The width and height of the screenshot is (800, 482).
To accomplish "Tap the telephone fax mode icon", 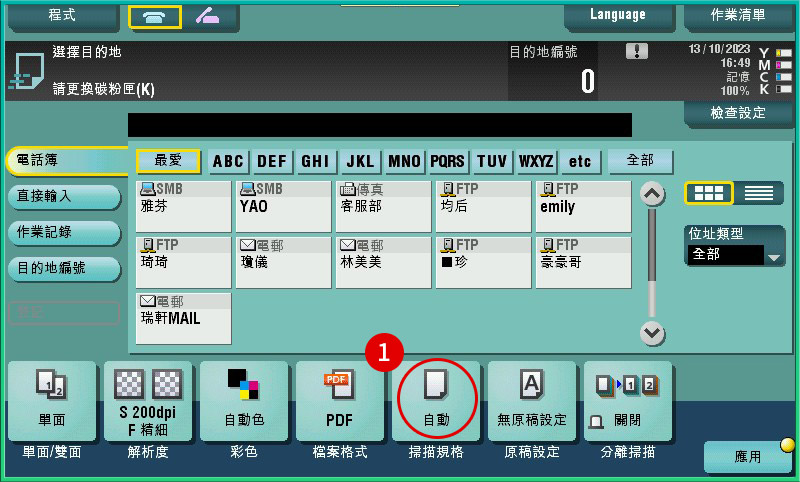I will coord(155,17).
